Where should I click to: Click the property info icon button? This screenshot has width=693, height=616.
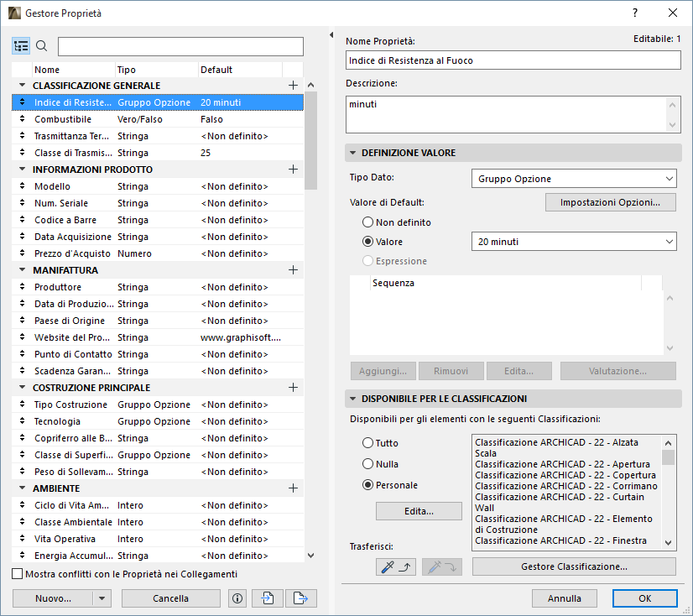tap(237, 598)
